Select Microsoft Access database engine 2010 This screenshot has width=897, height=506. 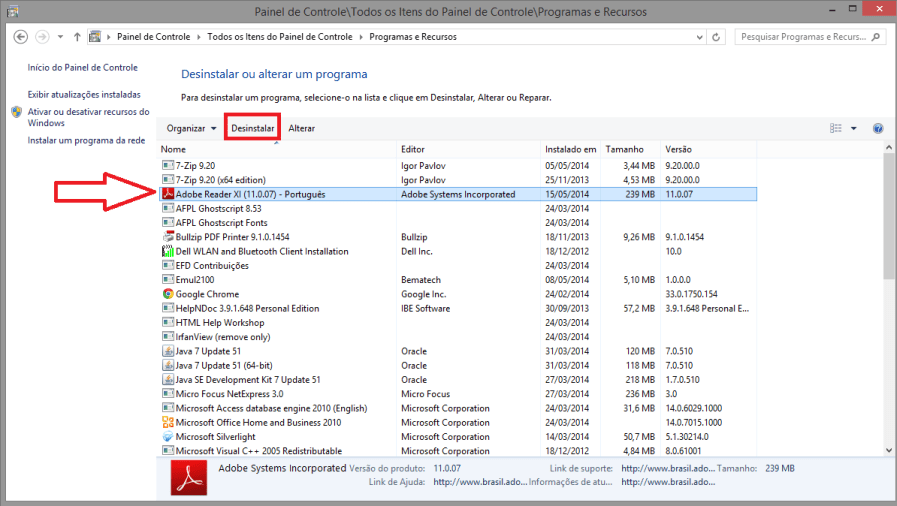coord(271,408)
